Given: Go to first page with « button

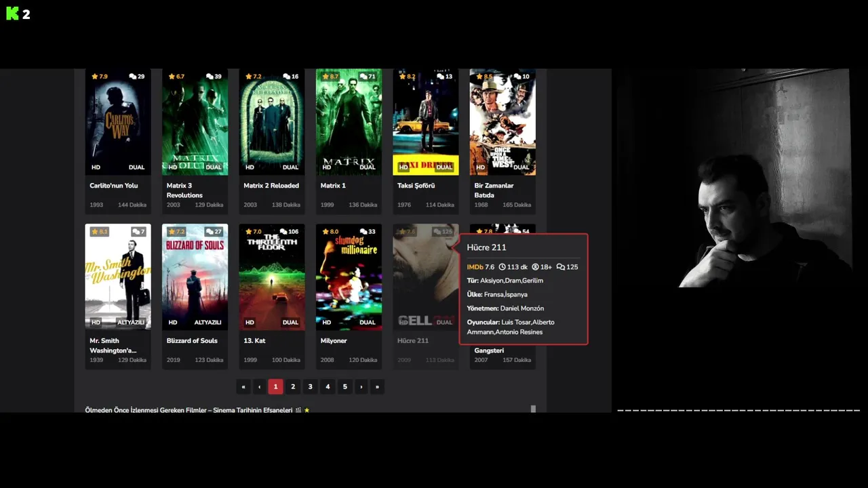Looking at the screenshot, I should 243,386.
